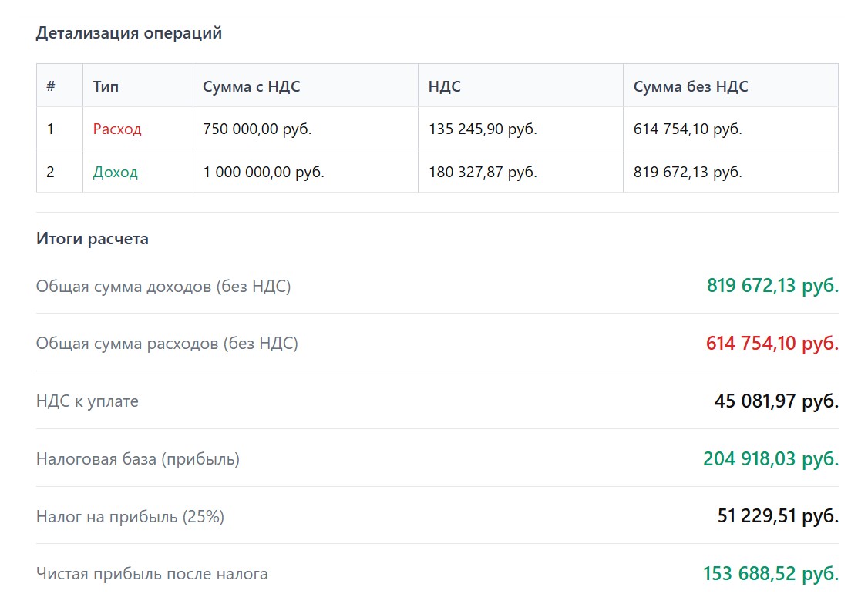Click the "Налоговая база (прибыль)" label
The image size is (868, 614).
pyautogui.click(x=138, y=459)
